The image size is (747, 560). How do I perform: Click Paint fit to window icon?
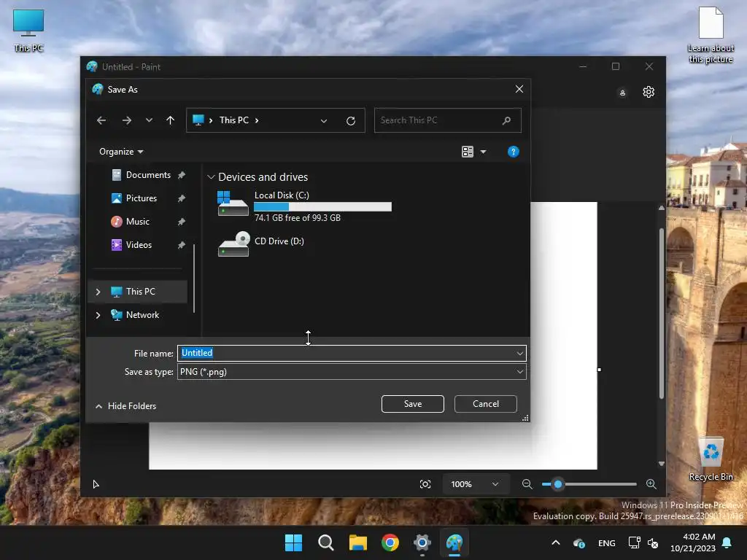(x=425, y=484)
